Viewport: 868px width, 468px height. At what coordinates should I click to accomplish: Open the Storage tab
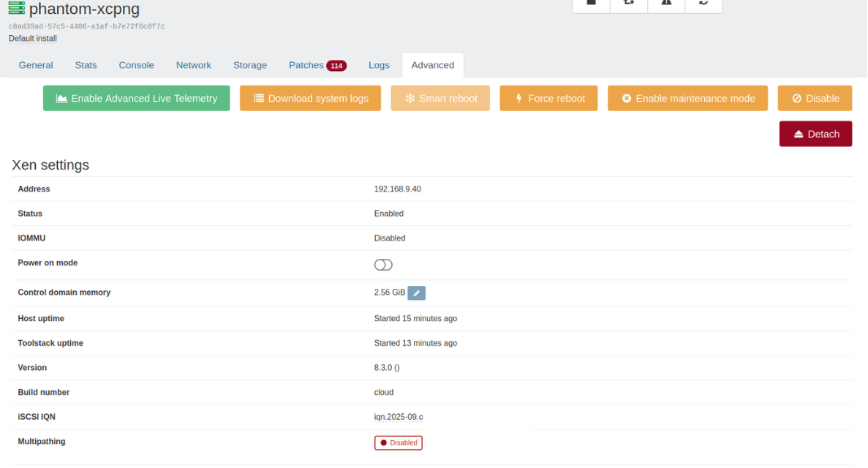(x=250, y=65)
